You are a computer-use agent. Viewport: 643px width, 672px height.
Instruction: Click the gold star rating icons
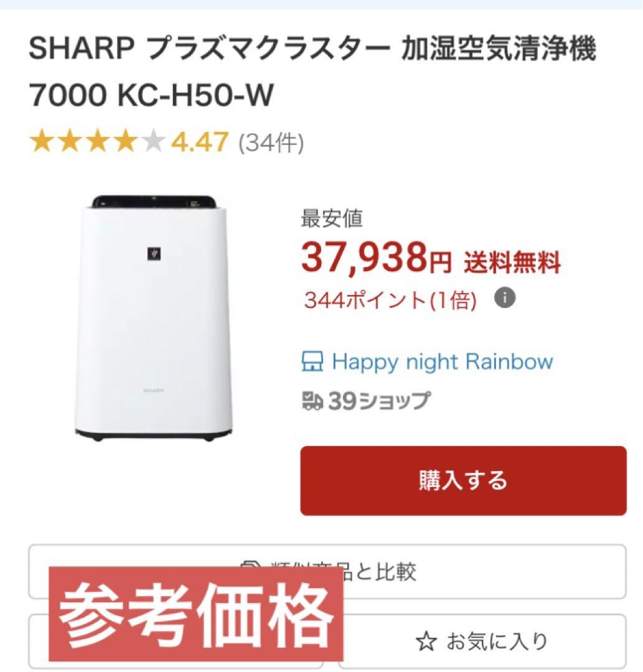[97, 142]
